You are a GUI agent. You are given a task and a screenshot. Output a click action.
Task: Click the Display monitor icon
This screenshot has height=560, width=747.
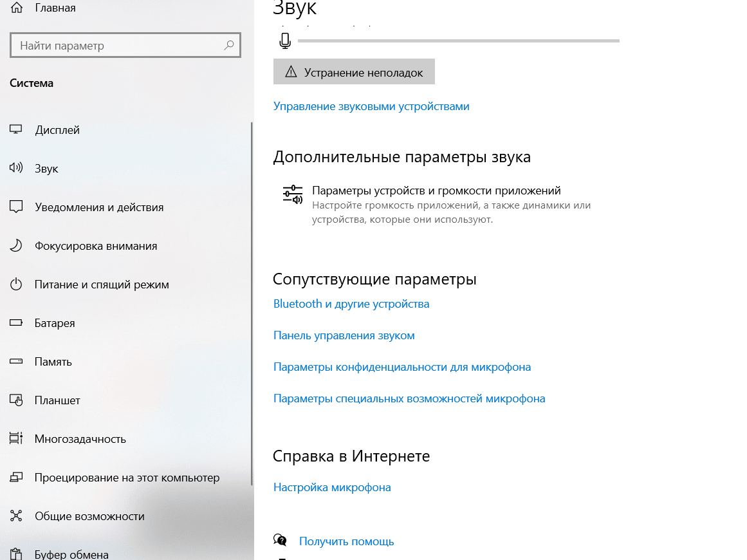[x=15, y=129]
